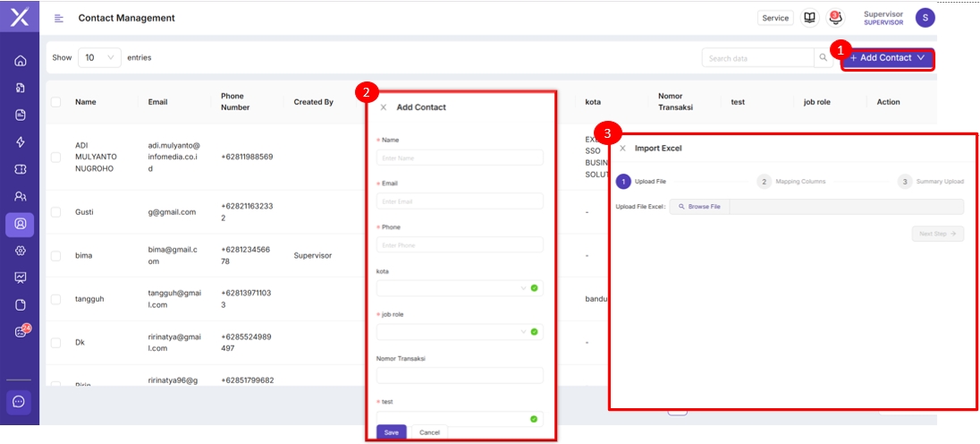Click the Enter Name input field
The height and width of the screenshot is (444, 980).
tap(460, 158)
